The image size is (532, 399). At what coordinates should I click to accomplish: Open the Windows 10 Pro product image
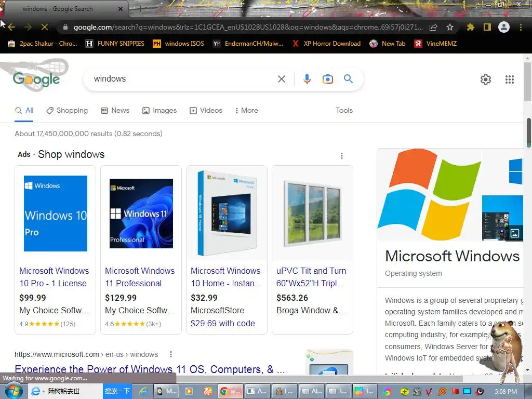pos(55,214)
